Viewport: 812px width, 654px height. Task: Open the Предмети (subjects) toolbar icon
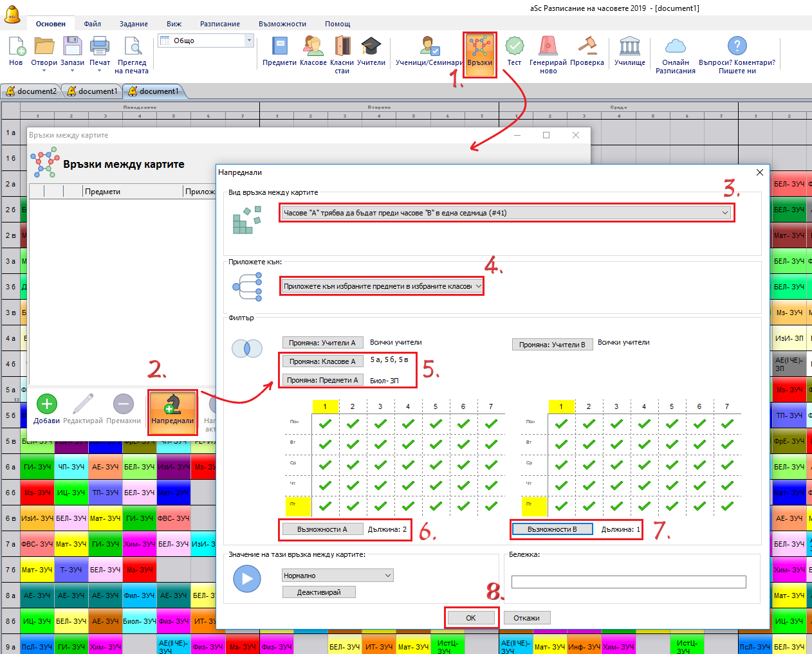[x=279, y=47]
